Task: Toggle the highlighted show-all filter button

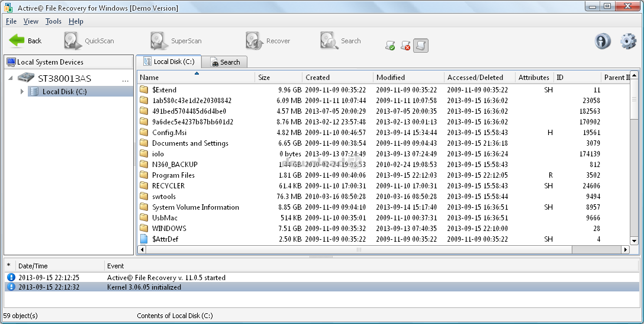Action: (420, 46)
